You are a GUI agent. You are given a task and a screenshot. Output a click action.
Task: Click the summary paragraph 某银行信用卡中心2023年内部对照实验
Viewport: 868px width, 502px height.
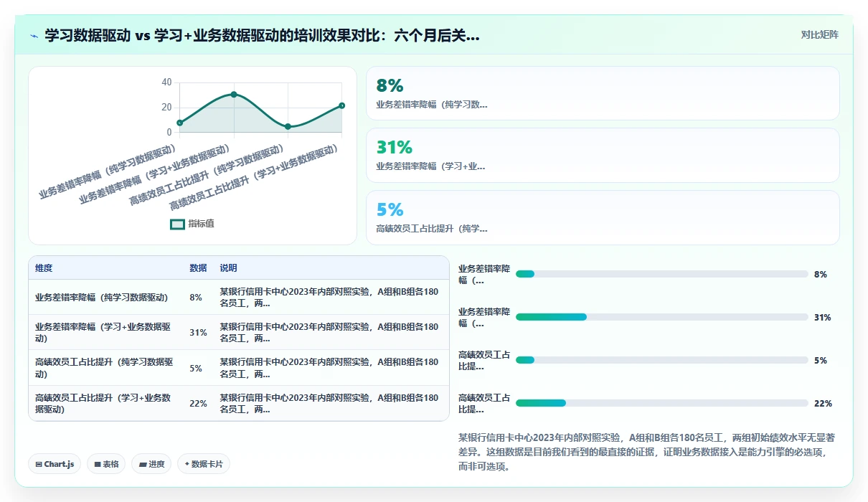(646, 451)
